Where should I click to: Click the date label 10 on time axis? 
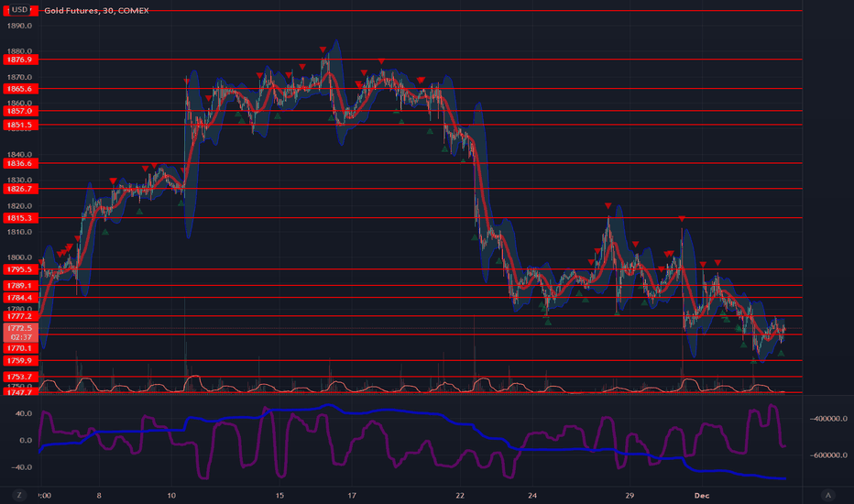(171, 495)
